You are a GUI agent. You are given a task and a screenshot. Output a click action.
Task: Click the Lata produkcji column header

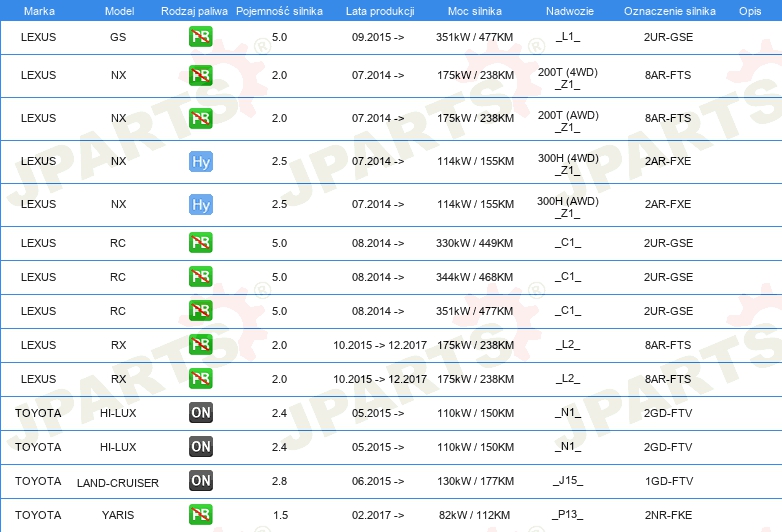point(380,11)
